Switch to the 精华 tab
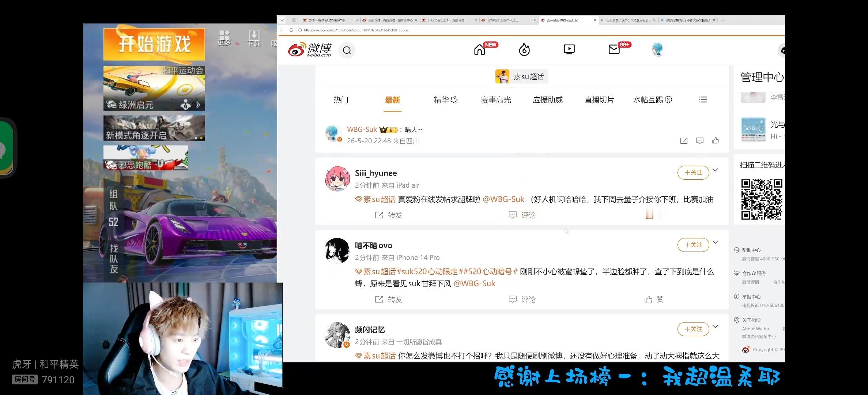 coord(445,100)
